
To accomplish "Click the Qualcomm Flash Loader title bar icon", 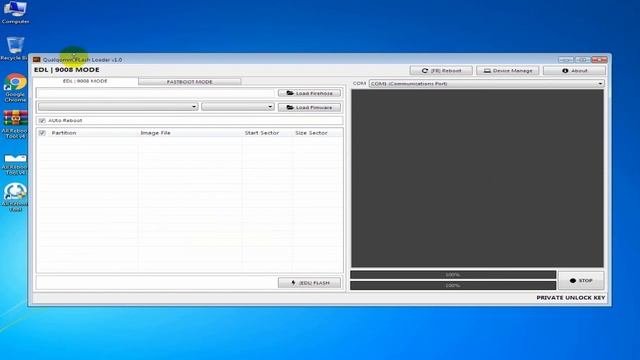I will [37, 60].
